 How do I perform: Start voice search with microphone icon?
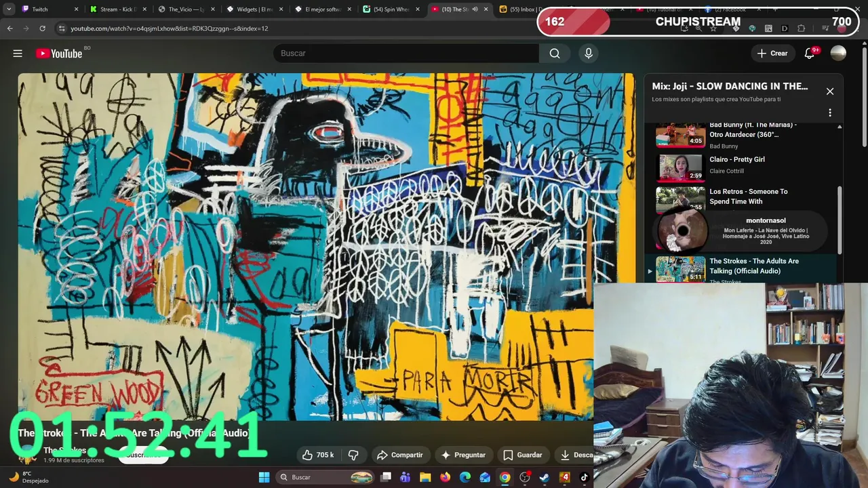(x=588, y=54)
